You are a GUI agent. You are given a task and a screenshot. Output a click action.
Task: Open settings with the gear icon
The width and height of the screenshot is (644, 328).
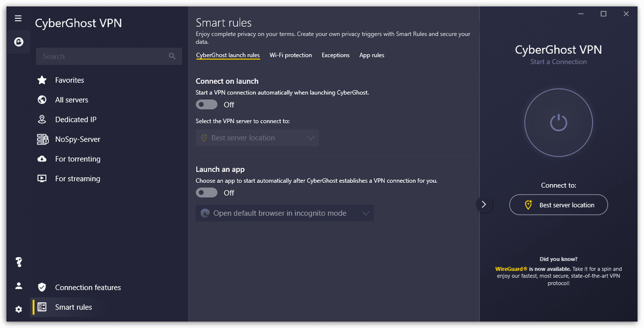click(19, 309)
